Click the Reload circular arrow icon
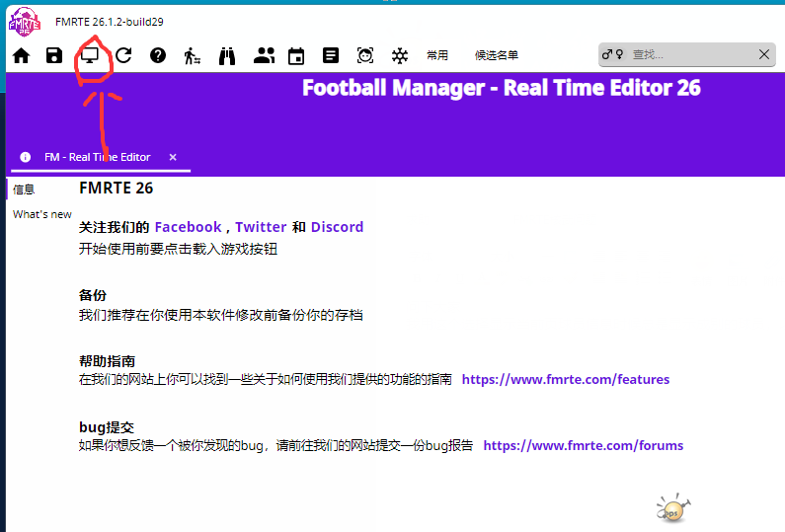785x532 pixels. (x=123, y=56)
